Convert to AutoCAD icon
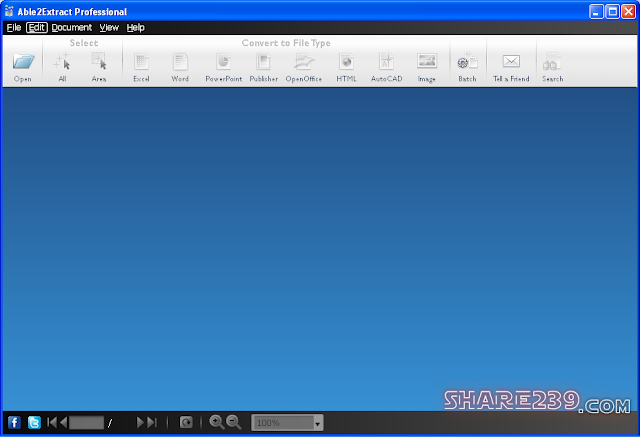This screenshot has width=640, height=437. click(386, 62)
